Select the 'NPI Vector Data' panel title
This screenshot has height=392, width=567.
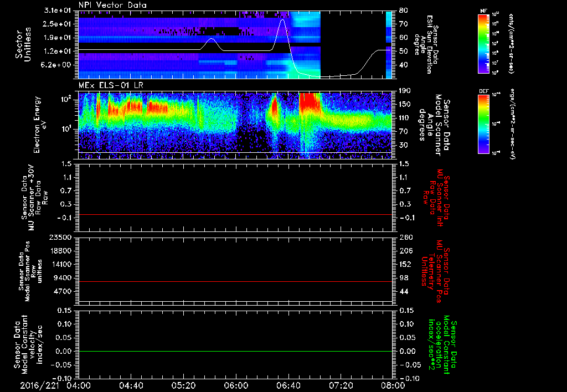[112, 5]
